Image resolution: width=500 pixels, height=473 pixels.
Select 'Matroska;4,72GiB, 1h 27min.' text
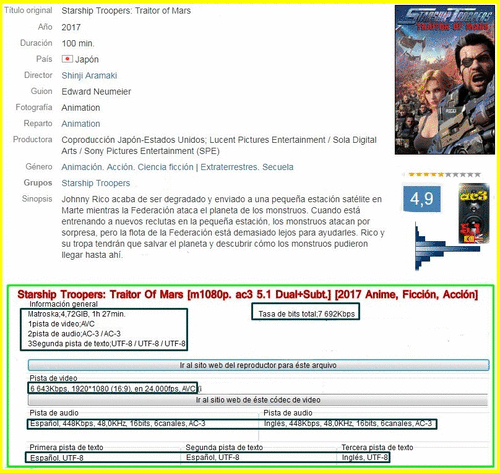coord(76,314)
